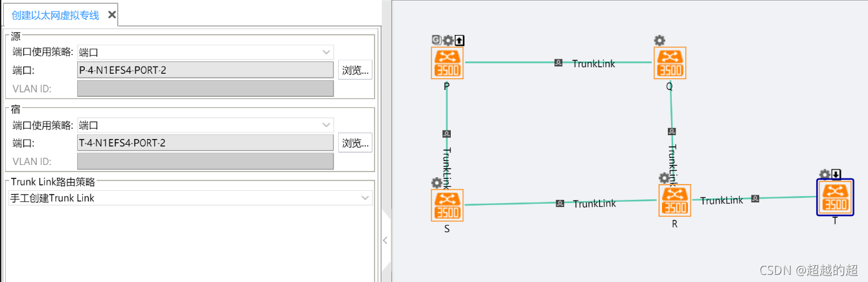Click the gear icon above node P
Screen dimensions: 868x282
448,40
